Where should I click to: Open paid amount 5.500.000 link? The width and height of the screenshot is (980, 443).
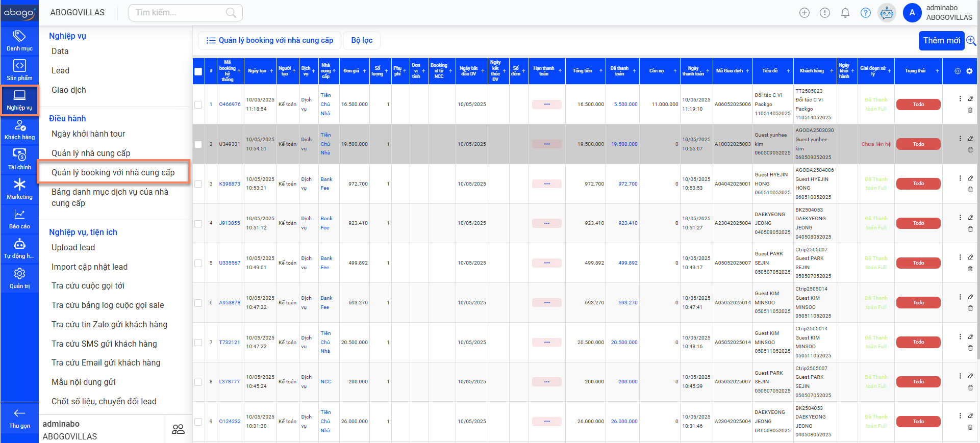pyautogui.click(x=625, y=105)
